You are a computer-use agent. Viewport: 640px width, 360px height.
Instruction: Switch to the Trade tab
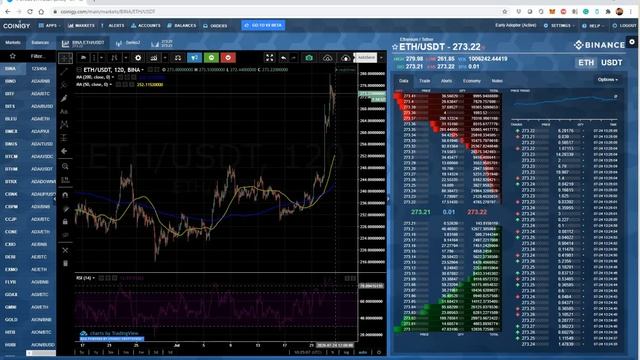click(424, 81)
